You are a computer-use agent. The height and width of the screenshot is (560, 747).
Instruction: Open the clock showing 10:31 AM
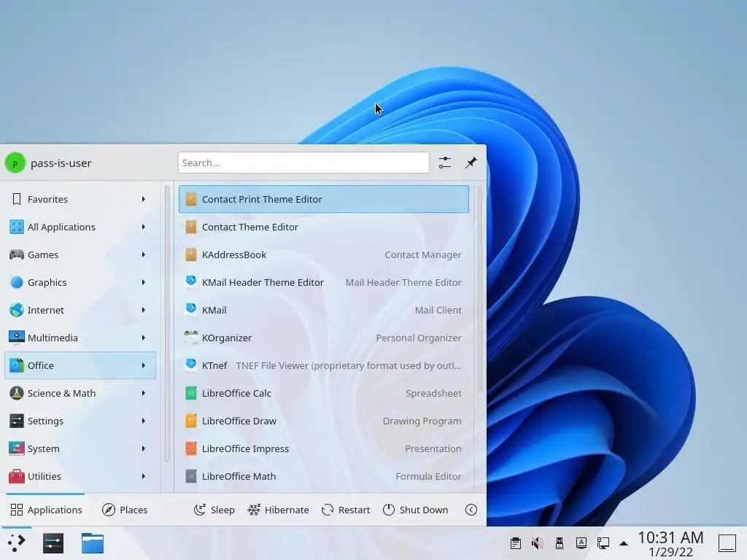670,544
